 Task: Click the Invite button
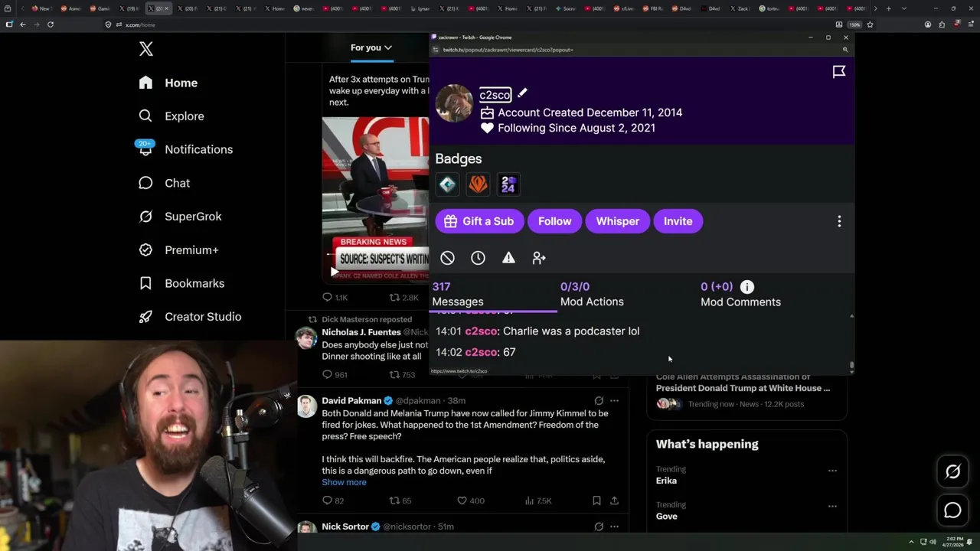click(678, 221)
